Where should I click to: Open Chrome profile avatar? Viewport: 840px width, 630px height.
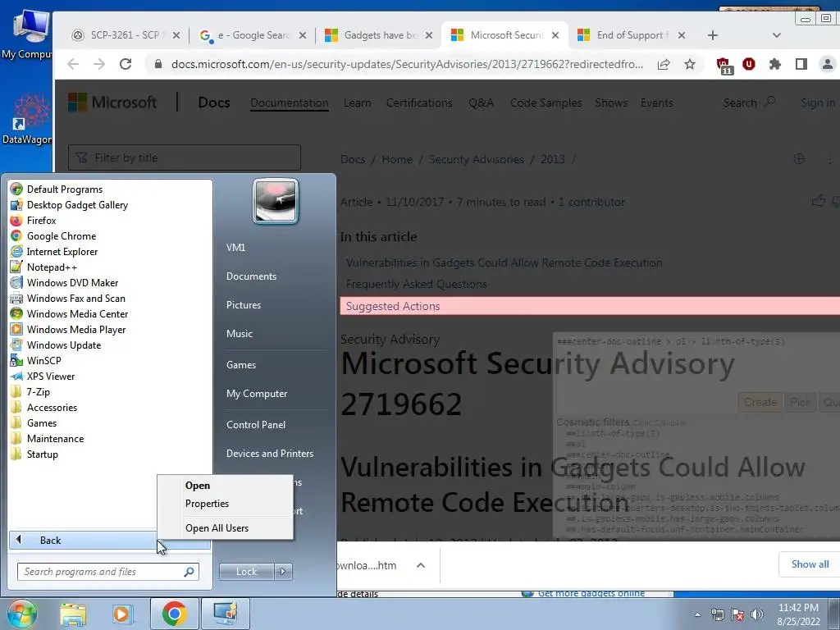tap(827, 64)
